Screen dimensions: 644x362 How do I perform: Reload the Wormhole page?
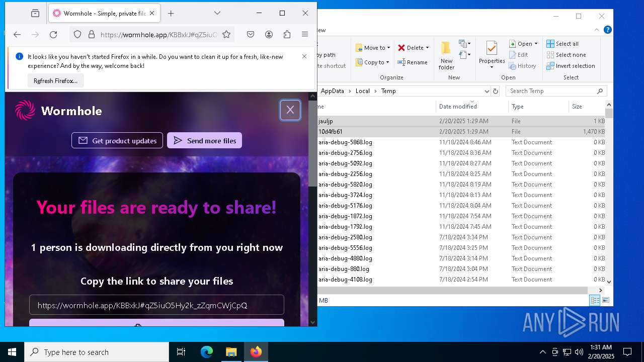[x=53, y=34]
